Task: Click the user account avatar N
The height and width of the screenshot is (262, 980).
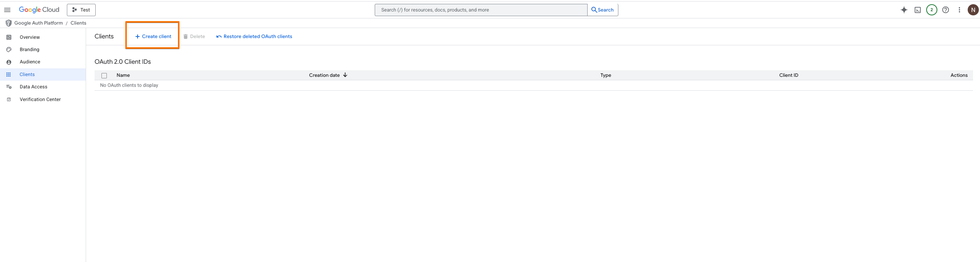Action: pos(973,10)
